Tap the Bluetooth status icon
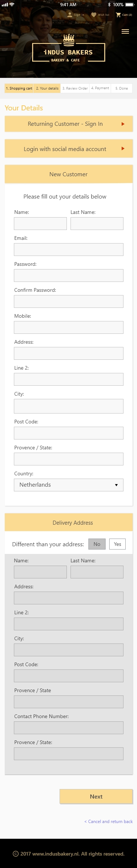Screen dimensions: 137x868 109,4
